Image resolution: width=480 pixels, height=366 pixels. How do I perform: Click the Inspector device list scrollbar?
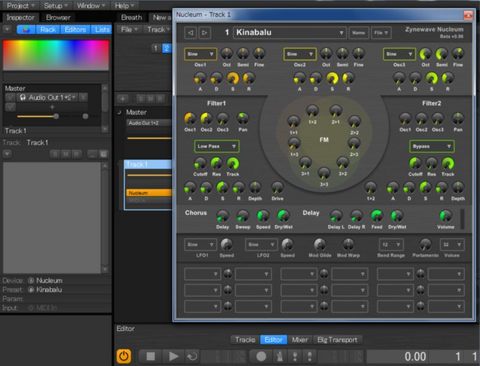105,217
